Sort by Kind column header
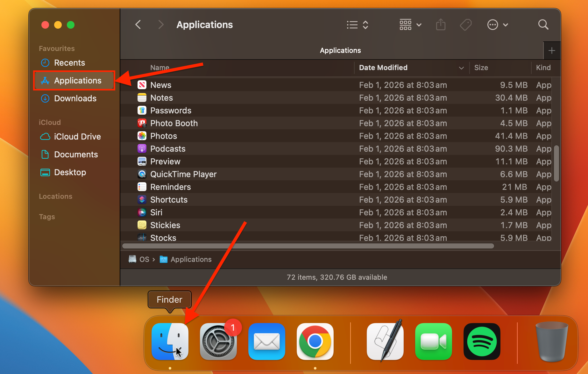This screenshot has width=588, height=374. coord(543,68)
